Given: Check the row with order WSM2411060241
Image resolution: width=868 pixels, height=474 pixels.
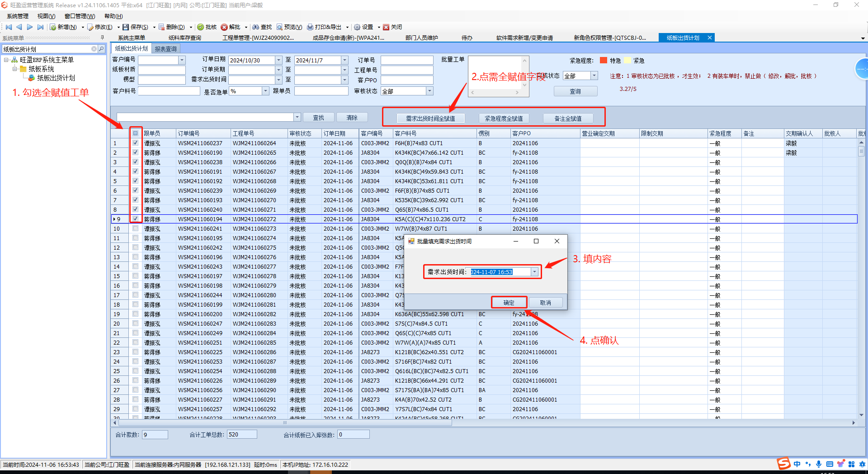Looking at the screenshot, I should (x=135, y=228).
